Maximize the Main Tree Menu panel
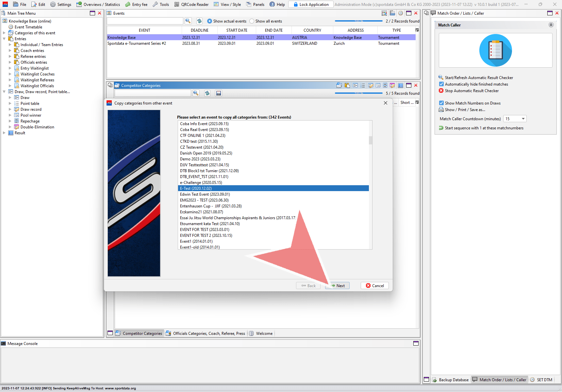562x392 pixels. (92, 13)
